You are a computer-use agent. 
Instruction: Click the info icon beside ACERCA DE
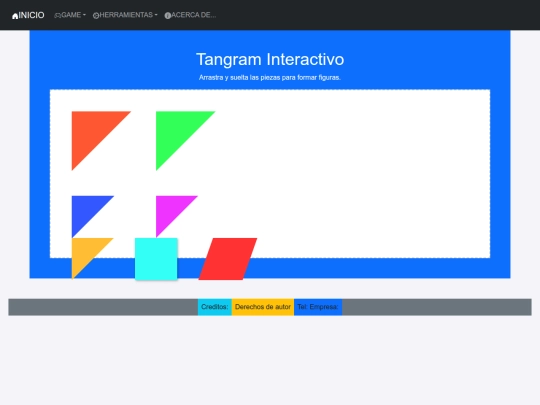point(167,15)
